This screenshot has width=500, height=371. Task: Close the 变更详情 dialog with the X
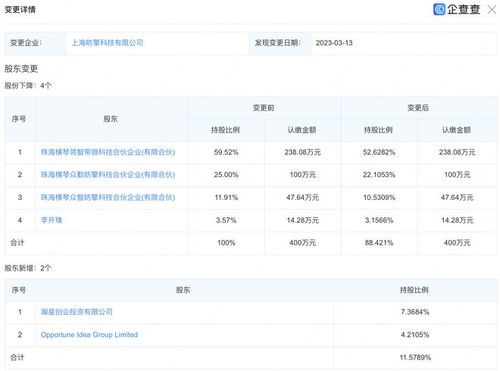(x=492, y=9)
